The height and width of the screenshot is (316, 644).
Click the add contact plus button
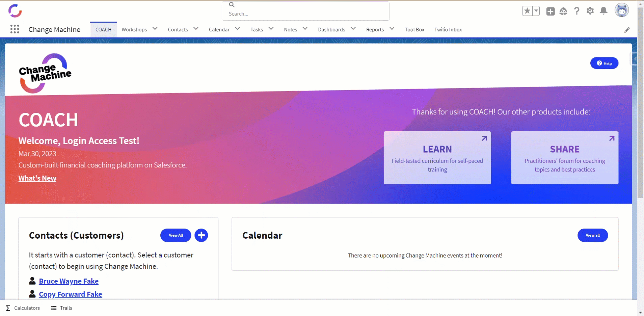pyautogui.click(x=201, y=235)
